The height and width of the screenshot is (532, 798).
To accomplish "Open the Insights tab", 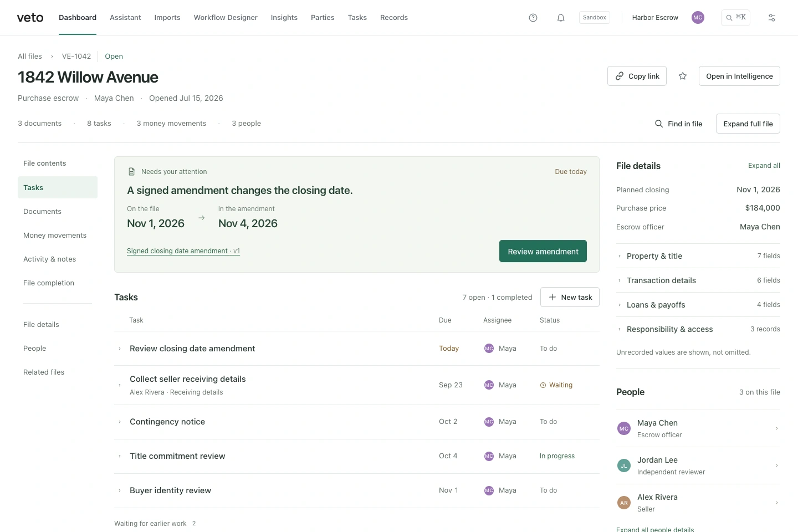I will coord(284,18).
